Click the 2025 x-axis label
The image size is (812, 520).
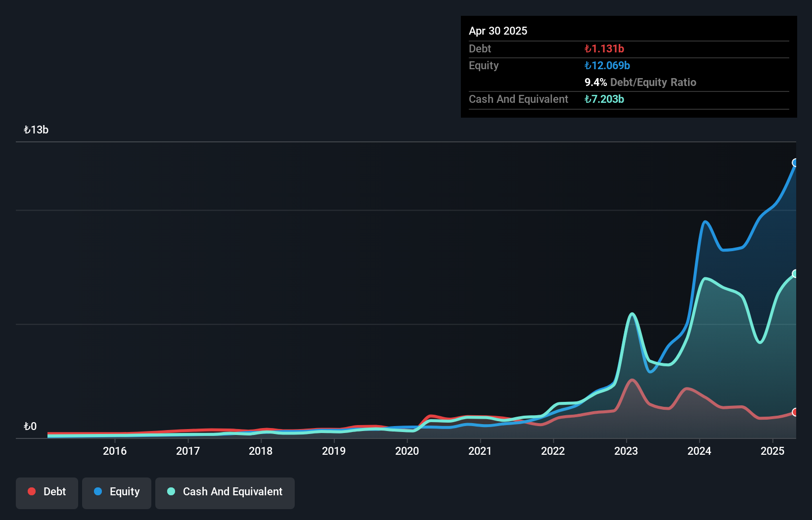[x=772, y=451]
